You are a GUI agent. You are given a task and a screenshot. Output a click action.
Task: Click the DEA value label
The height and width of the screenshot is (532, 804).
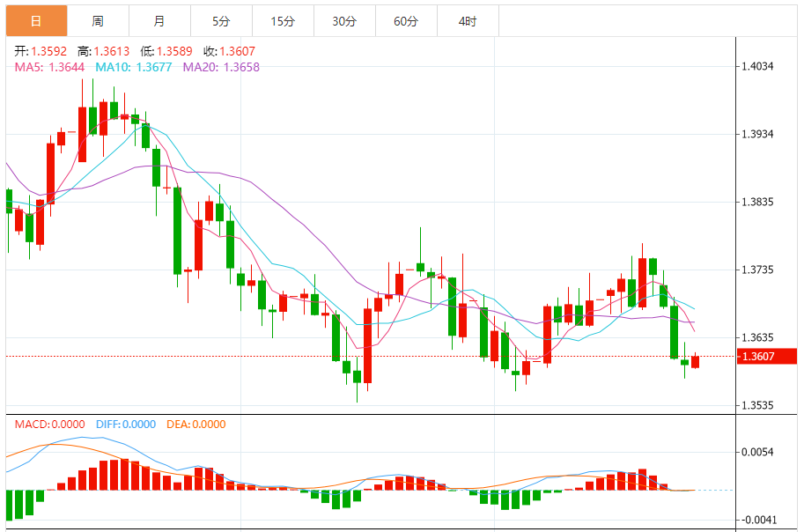click(x=195, y=425)
